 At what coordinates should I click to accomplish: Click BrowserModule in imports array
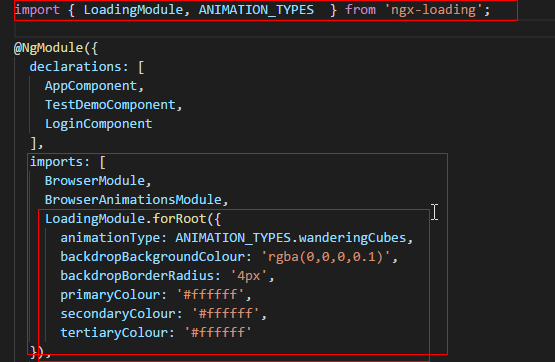point(95,181)
